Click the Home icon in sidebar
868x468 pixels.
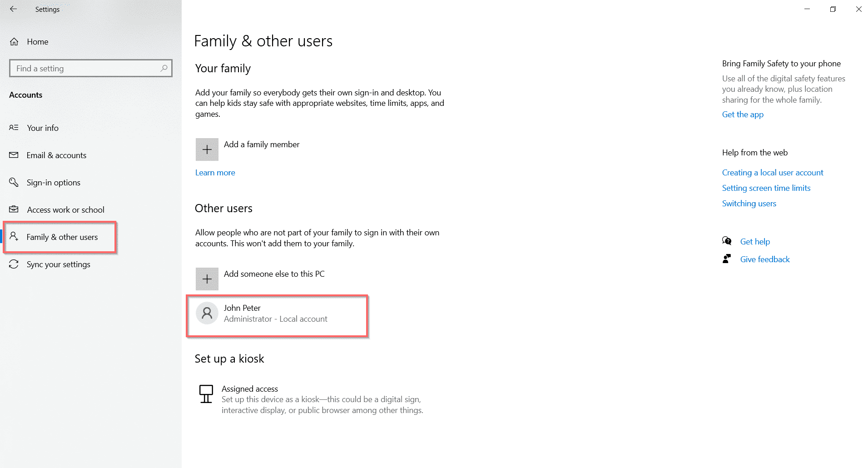tap(14, 42)
